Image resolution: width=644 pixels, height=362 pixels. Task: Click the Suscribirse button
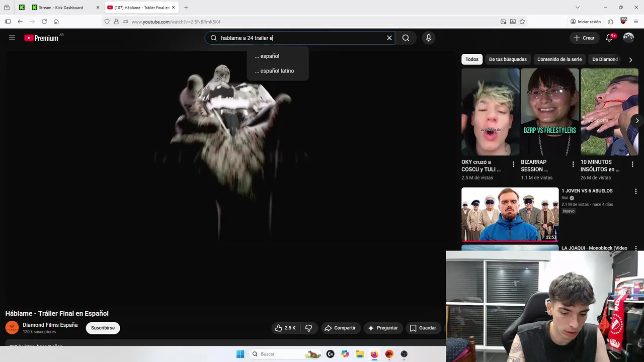(x=103, y=328)
